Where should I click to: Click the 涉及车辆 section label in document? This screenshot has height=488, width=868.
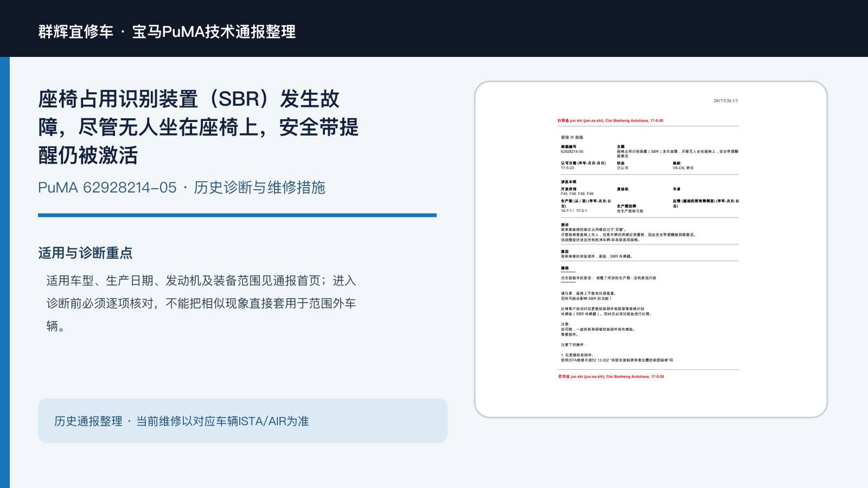click(x=569, y=182)
